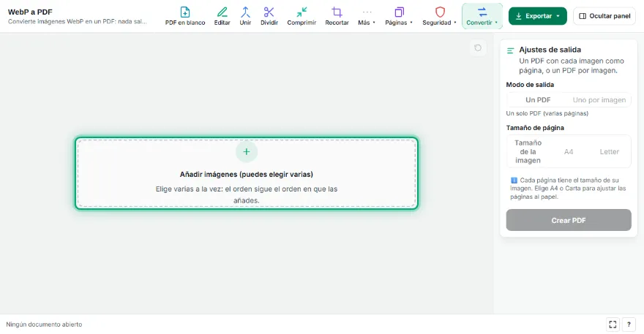Click Ocultar panel button
The image size is (644, 334).
[x=604, y=16]
